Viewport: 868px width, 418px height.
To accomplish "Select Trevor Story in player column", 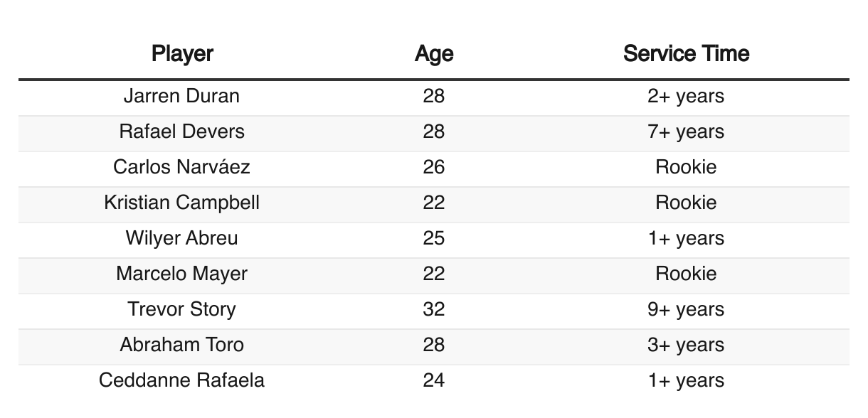I will click(x=182, y=309).
